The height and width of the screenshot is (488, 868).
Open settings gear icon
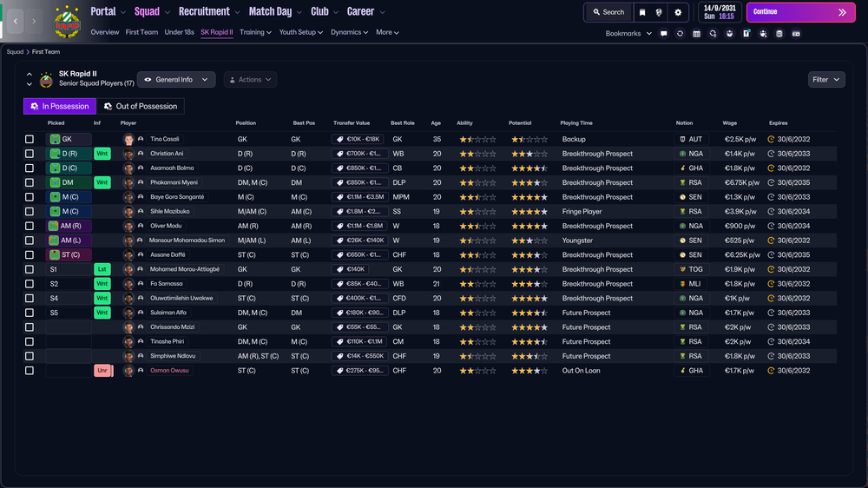click(678, 12)
